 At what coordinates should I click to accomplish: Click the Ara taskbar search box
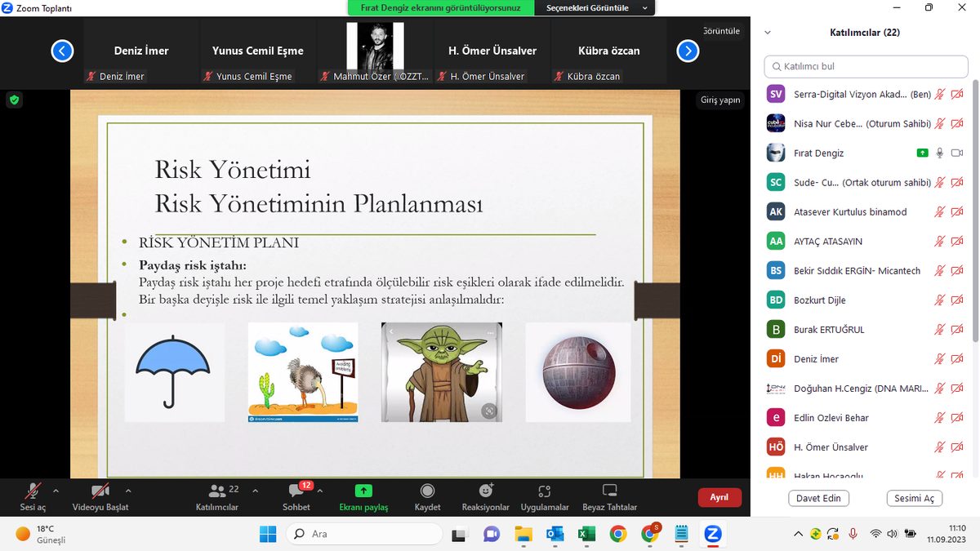pos(364,534)
